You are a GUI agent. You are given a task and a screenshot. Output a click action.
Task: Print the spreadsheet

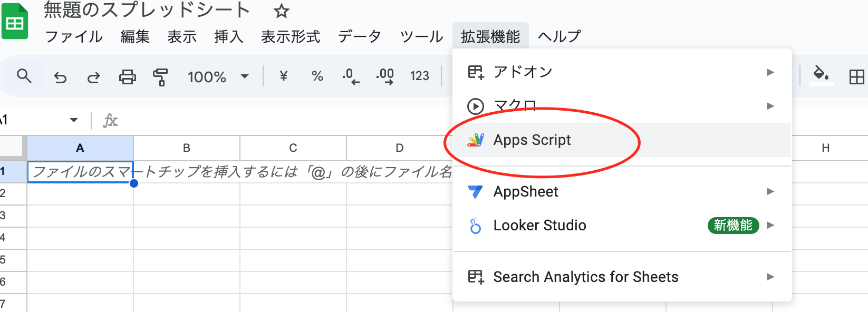coord(127,77)
